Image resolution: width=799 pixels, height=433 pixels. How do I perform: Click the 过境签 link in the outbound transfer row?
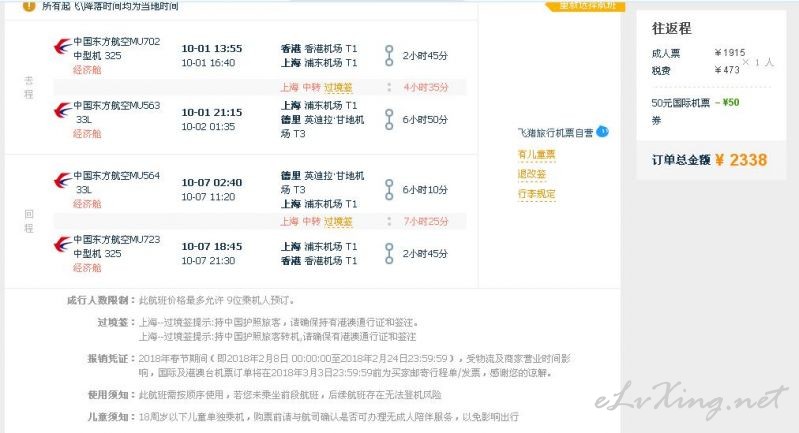[x=338, y=88]
